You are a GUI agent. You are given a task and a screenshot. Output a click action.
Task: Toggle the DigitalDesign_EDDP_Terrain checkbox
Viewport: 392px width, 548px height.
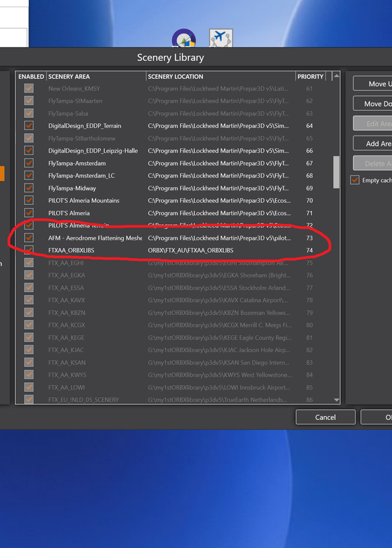29,125
